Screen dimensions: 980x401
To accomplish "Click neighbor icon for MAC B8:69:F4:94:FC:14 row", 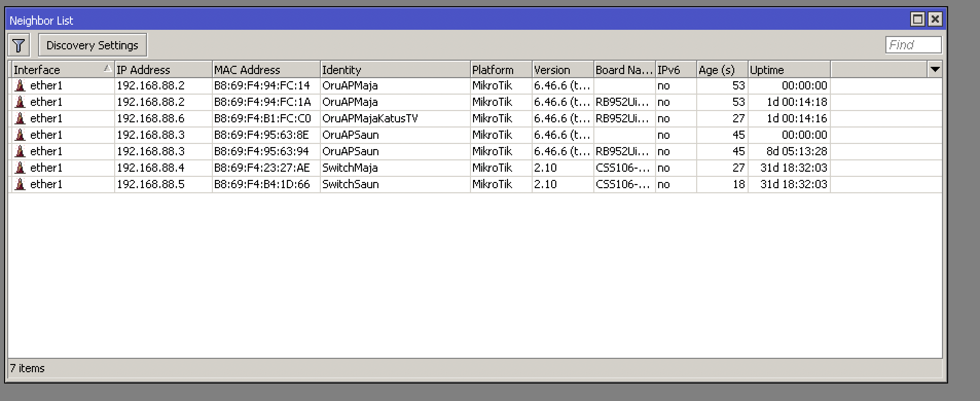I will [20, 85].
